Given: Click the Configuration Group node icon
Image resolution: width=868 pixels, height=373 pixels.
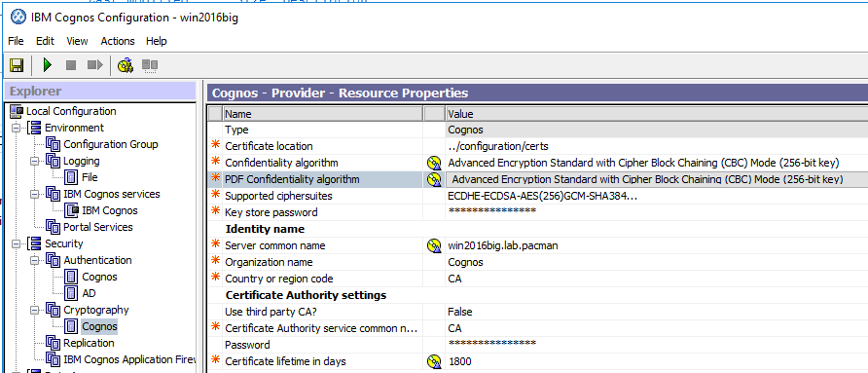Looking at the screenshot, I should pos(54,145).
